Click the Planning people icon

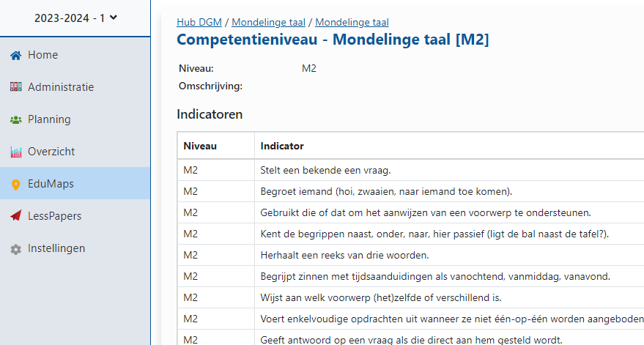(15, 120)
